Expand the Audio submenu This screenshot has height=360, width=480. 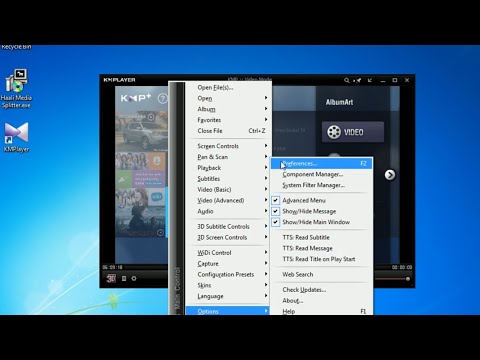[x=229, y=211]
